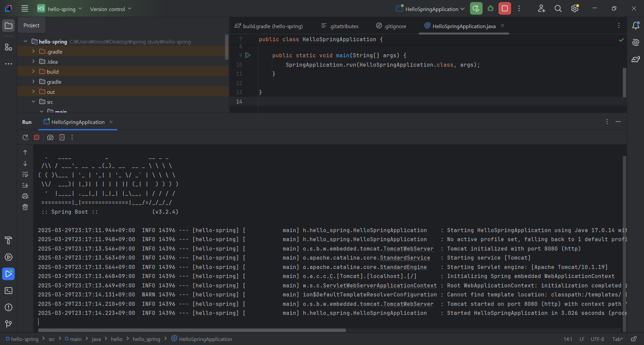
Task: Expand the .gradle folder
Action: [33, 51]
